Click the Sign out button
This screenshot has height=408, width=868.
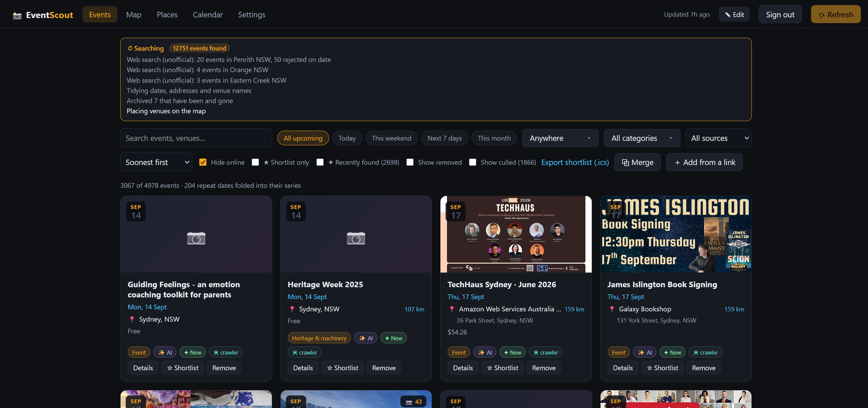coord(780,15)
